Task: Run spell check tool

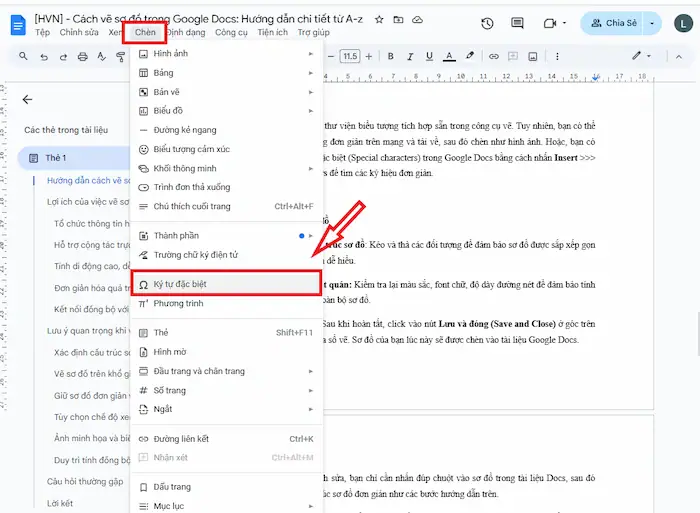Action: point(102,57)
